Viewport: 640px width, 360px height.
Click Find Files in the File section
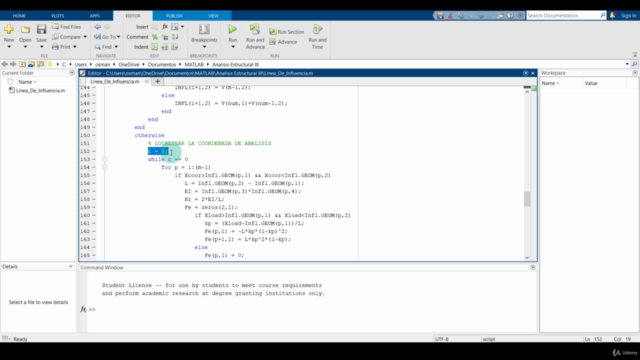point(66,27)
